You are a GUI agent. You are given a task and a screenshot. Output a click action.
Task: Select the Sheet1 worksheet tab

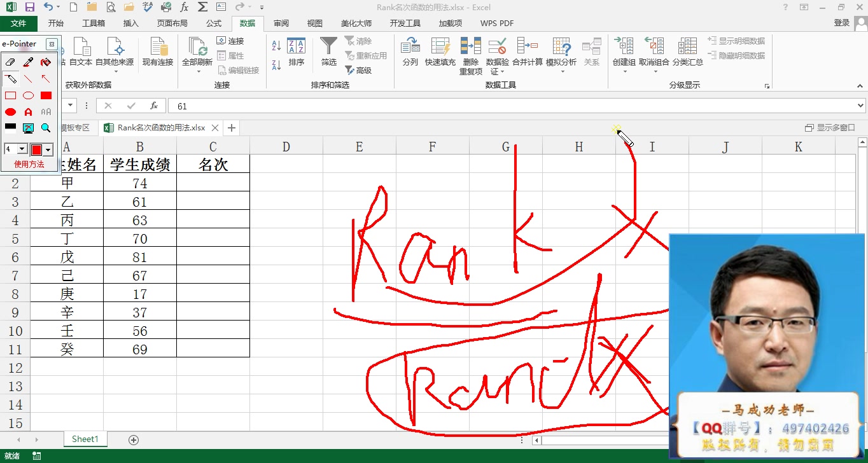click(x=85, y=439)
